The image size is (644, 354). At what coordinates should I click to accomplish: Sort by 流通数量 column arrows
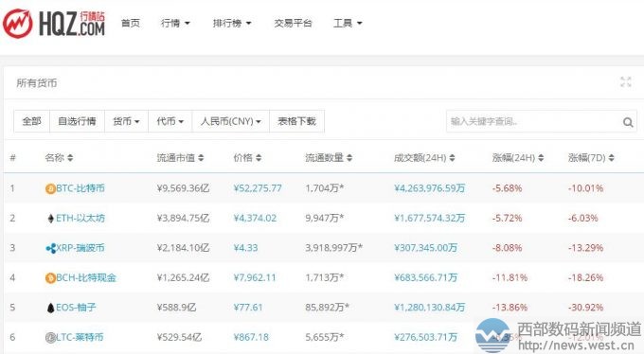(349, 158)
